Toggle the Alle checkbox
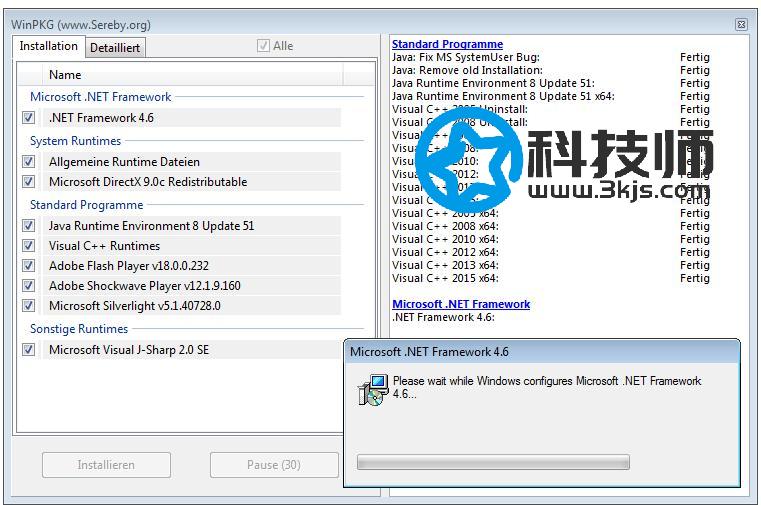 263,46
